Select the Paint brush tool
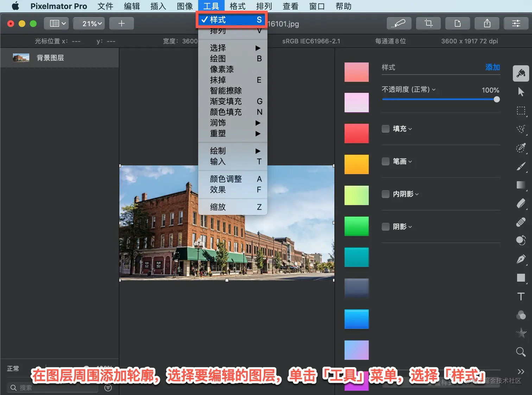The width and height of the screenshot is (532, 395). point(521,166)
